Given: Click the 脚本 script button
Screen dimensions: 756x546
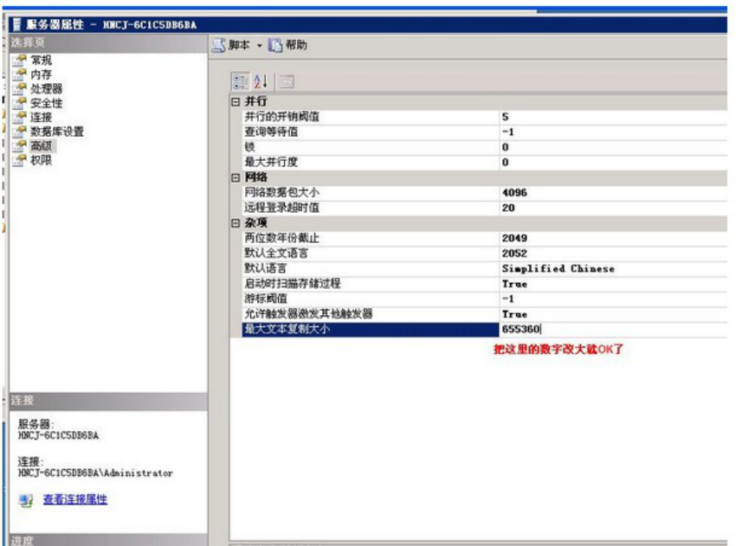Looking at the screenshot, I should coord(232,45).
